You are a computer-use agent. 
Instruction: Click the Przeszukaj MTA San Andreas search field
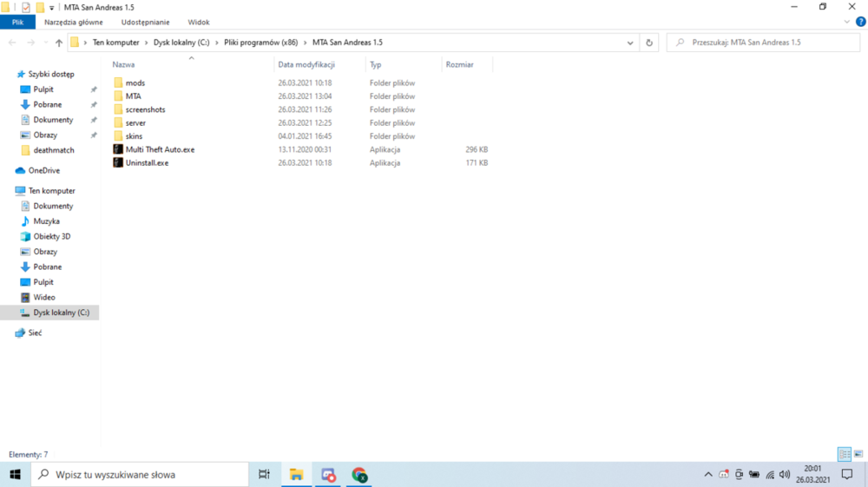(x=763, y=43)
